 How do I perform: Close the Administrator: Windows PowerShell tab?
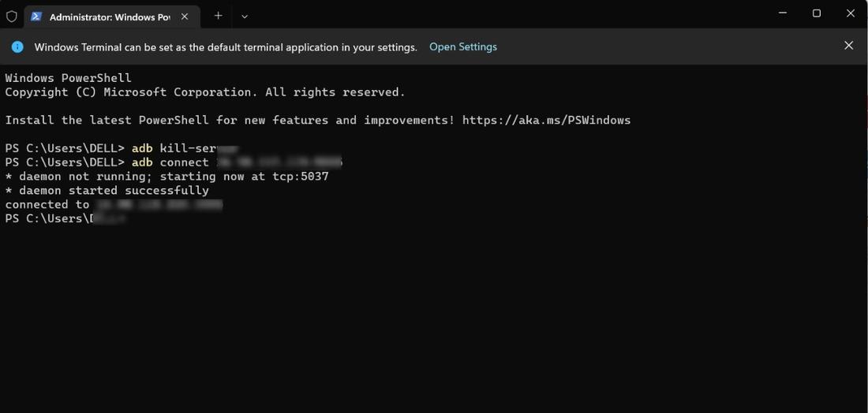click(185, 16)
